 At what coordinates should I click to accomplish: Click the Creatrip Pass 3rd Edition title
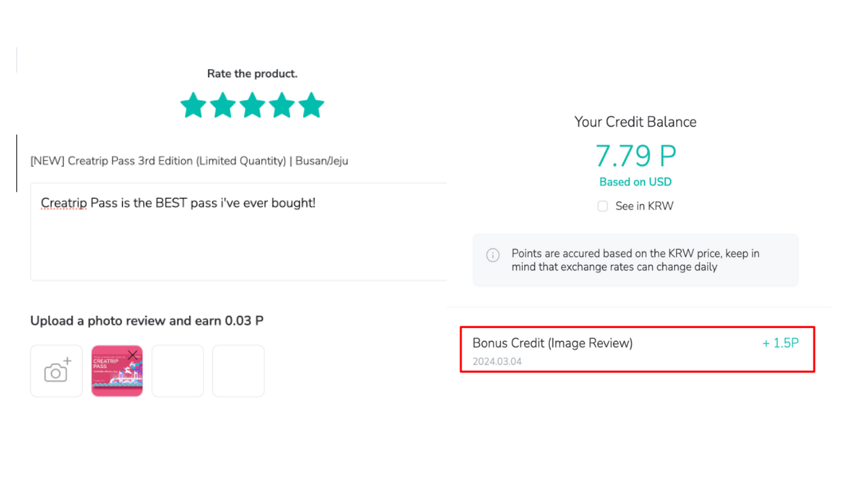(189, 161)
